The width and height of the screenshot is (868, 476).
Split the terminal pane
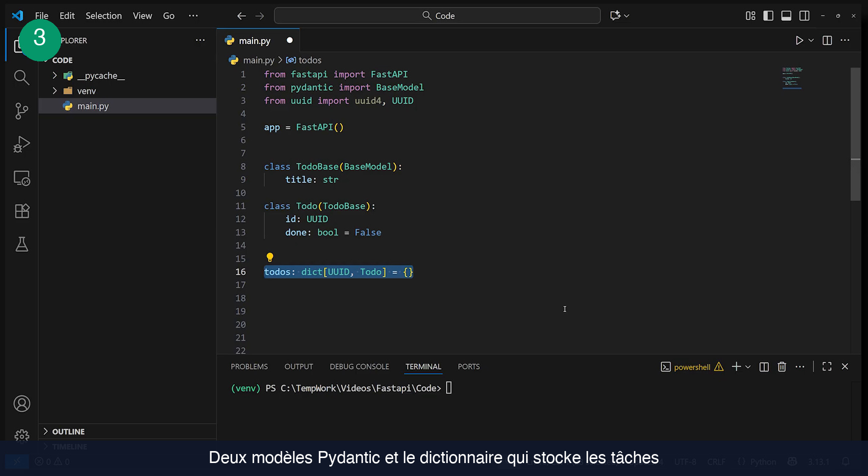[x=764, y=367]
